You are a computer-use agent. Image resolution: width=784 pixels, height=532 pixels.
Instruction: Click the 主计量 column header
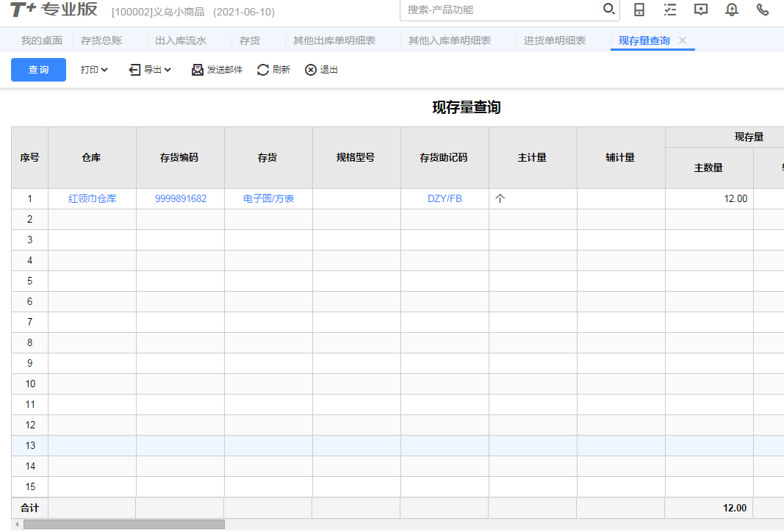click(x=533, y=157)
